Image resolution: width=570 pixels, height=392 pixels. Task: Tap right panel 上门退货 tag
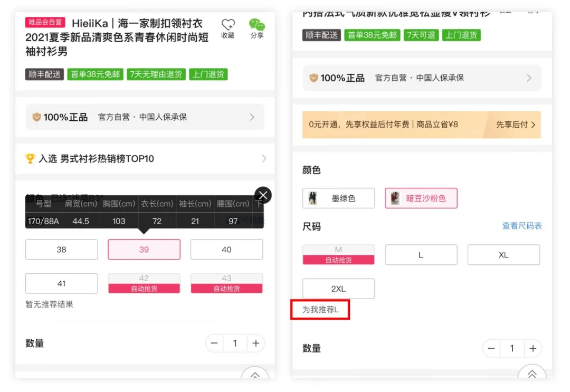(461, 35)
